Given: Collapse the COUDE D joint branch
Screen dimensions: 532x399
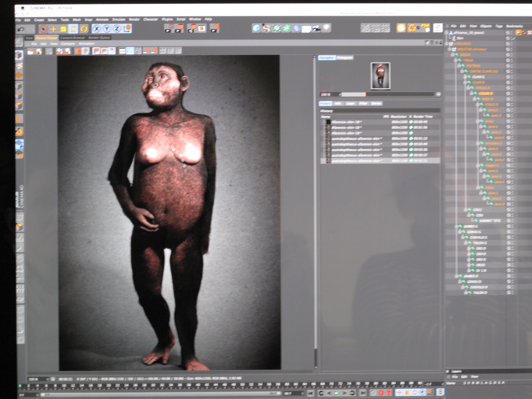Looking at the screenshot, I should click(x=472, y=93).
